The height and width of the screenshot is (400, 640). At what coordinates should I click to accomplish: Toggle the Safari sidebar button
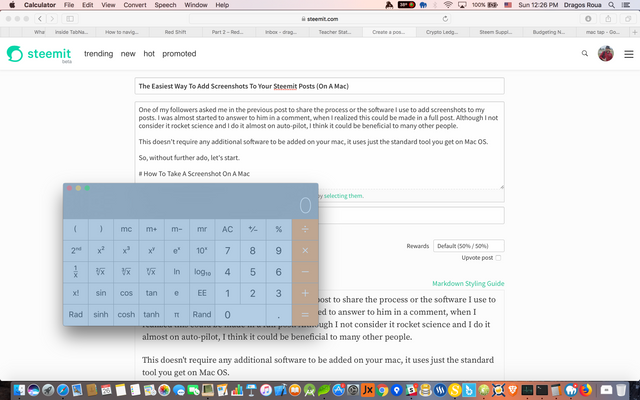click(70, 19)
